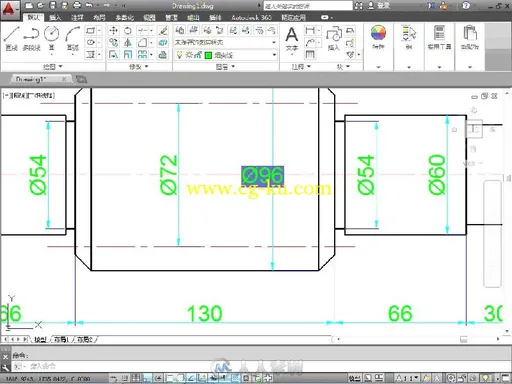The width and height of the screenshot is (512, 384).
Task: Open Properties color wheel panel
Action: point(378,37)
